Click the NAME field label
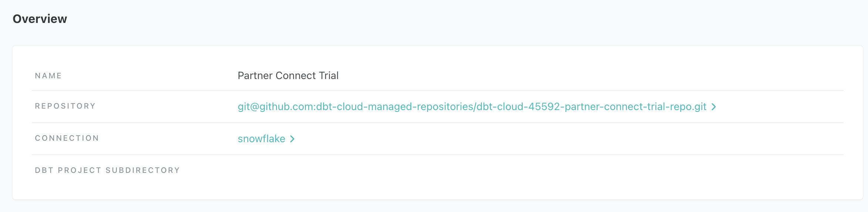This screenshot has height=212, width=868. tap(48, 76)
